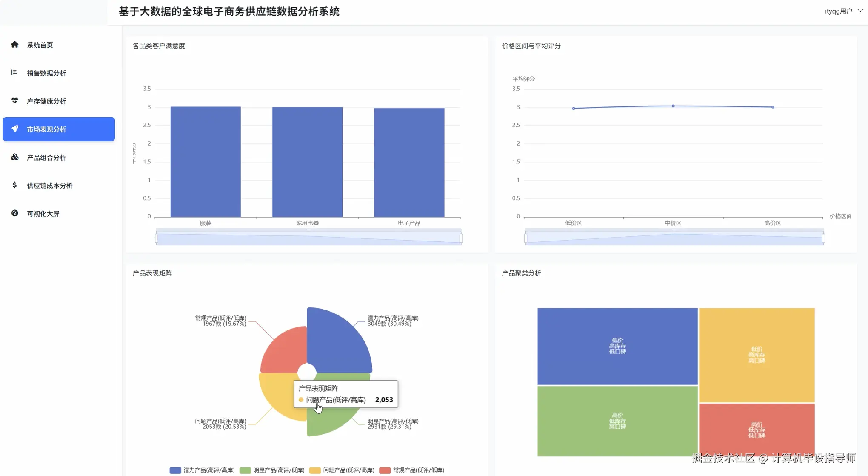Image resolution: width=868 pixels, height=476 pixels.
Task: Click the system title header text
Action: click(229, 12)
